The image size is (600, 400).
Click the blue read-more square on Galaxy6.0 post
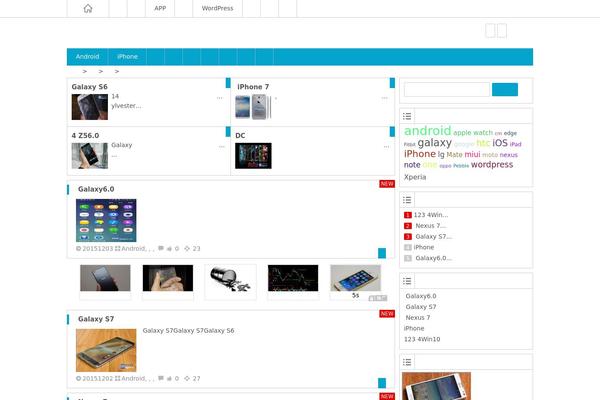[382, 253]
